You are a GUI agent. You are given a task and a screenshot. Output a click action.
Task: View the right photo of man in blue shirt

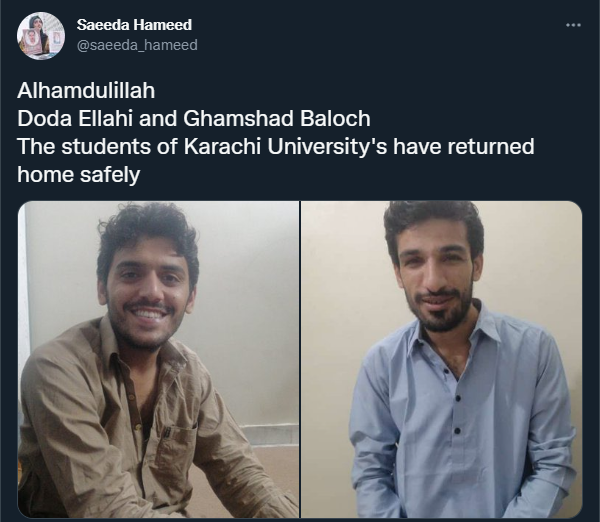pos(442,359)
